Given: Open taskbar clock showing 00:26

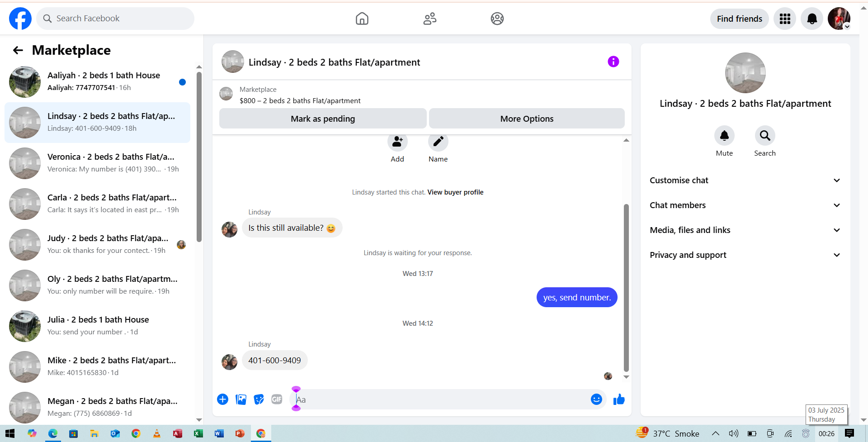Looking at the screenshot, I should tap(826, 433).
